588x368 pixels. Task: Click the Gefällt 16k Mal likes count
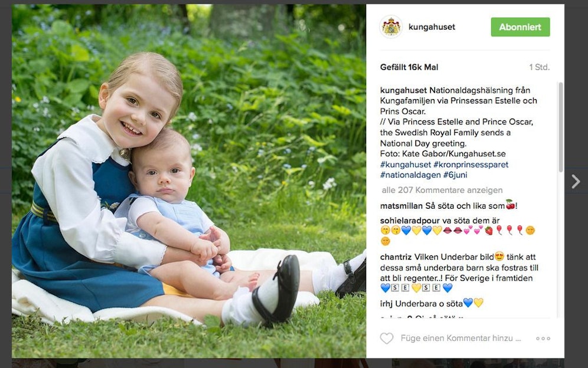pyautogui.click(x=409, y=67)
